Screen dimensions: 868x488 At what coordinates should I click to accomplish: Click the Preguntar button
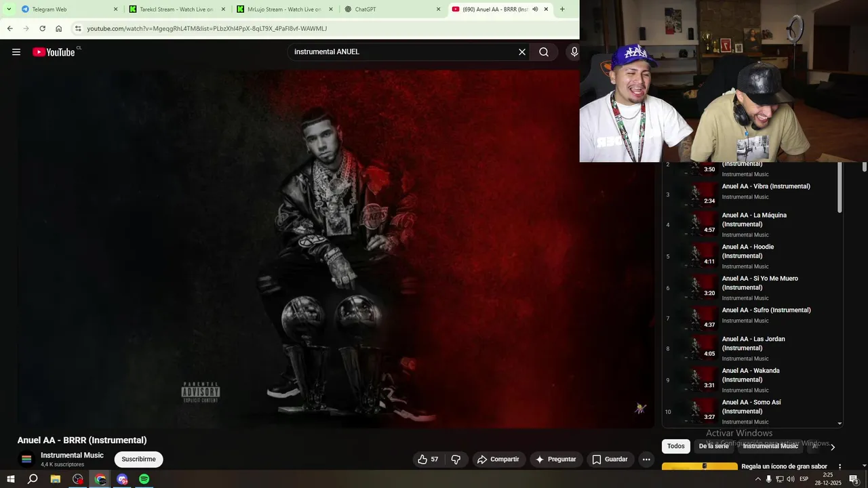[556, 460]
